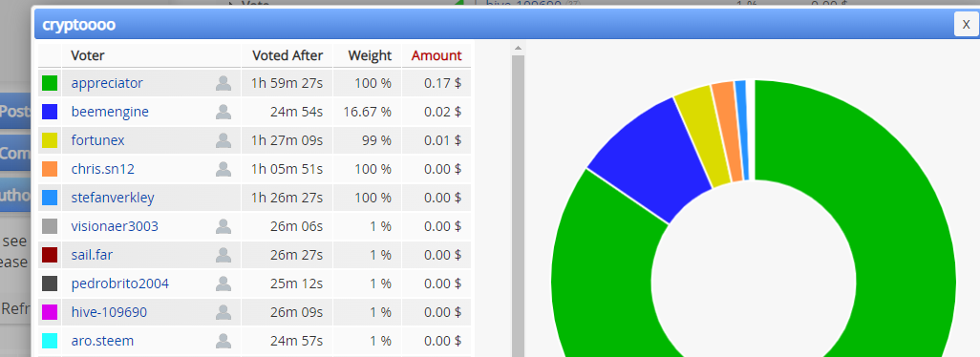This screenshot has height=357, width=980.
Task: Click the '0.01 $' amount cell
Action: point(437,140)
